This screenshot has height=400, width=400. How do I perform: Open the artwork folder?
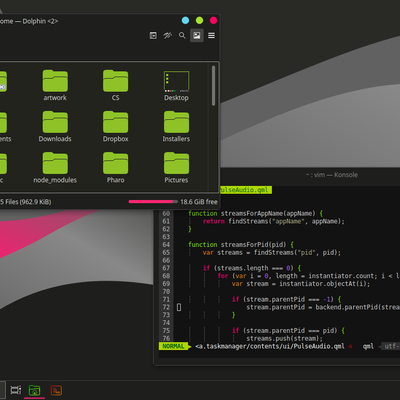coord(55,85)
